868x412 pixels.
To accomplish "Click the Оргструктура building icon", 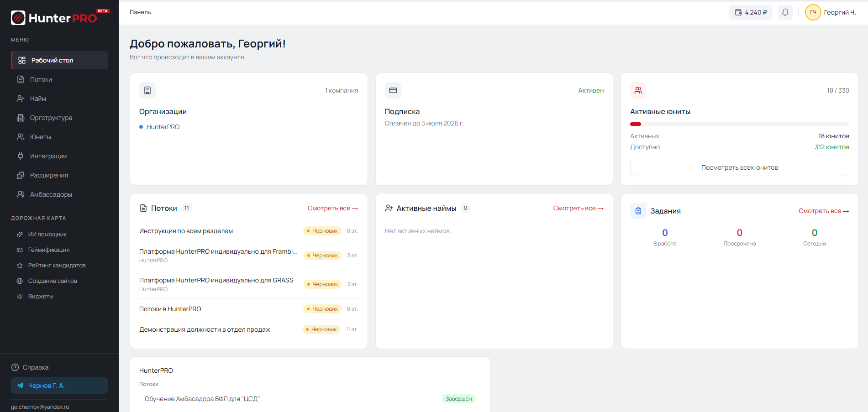I will point(21,118).
